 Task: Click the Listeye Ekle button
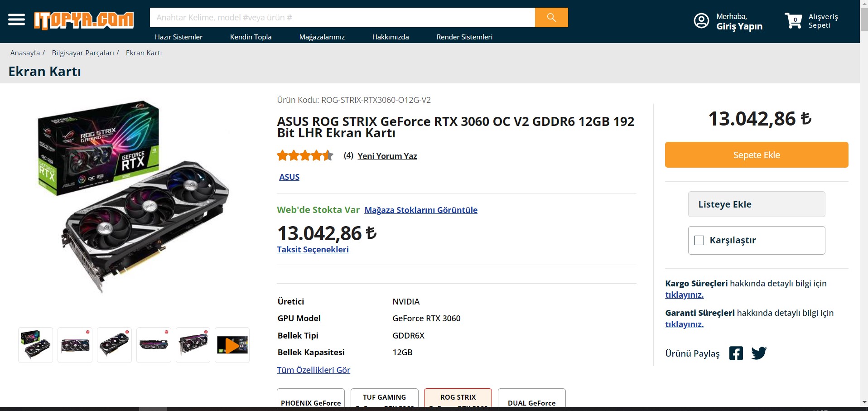tap(757, 204)
